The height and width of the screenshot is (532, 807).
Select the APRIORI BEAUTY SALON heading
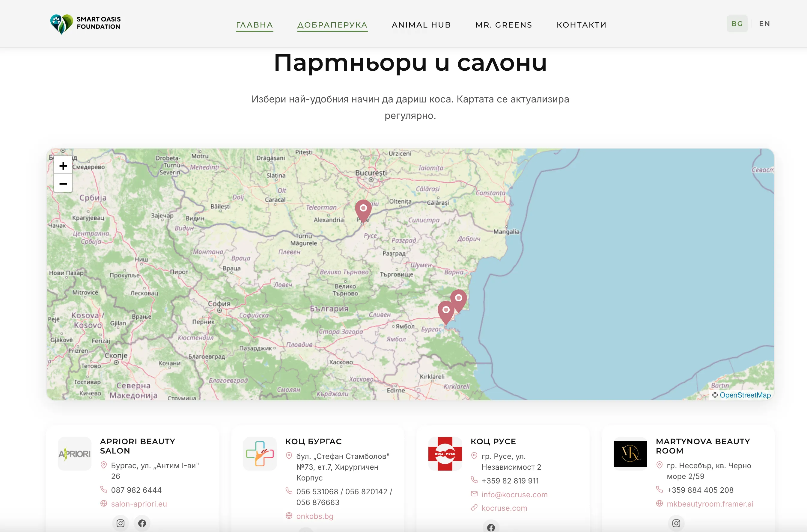coord(138,446)
